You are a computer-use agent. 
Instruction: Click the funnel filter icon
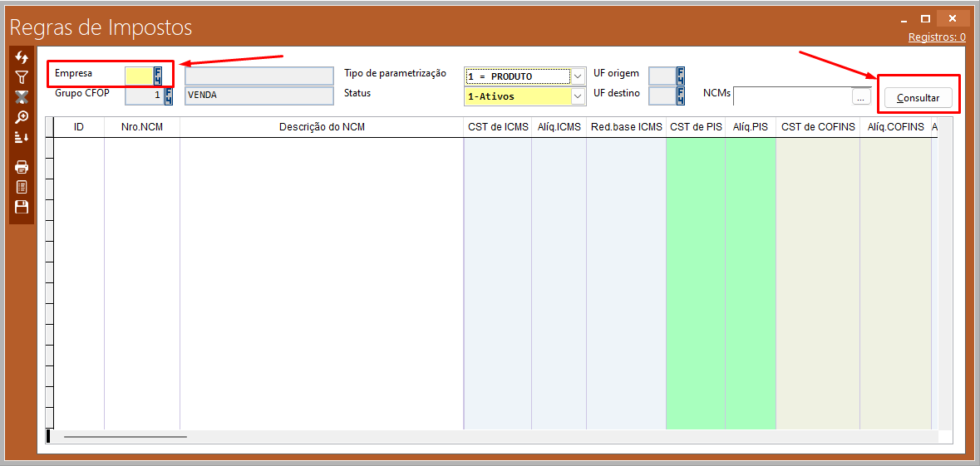point(22,77)
